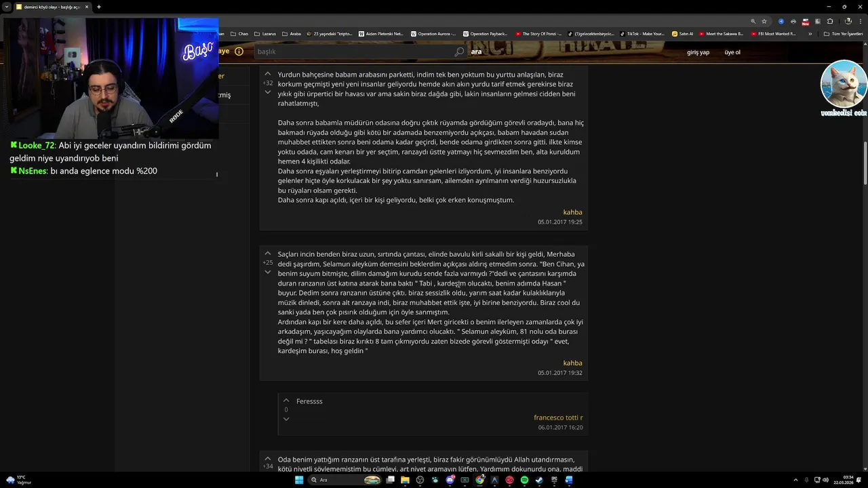Open the tab search dropdown arrow
Viewport: 868px width, 488px height.
coord(7,7)
